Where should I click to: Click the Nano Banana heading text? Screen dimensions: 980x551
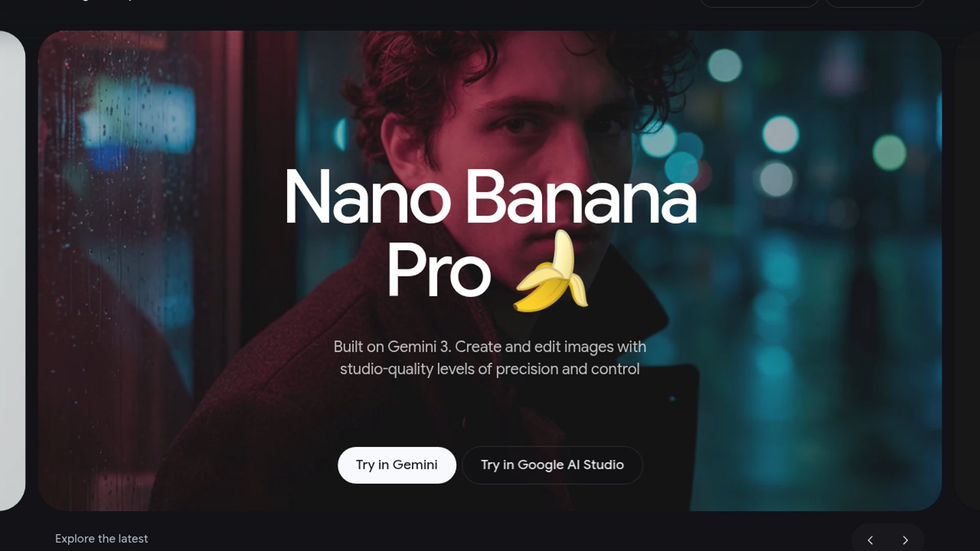tap(491, 196)
